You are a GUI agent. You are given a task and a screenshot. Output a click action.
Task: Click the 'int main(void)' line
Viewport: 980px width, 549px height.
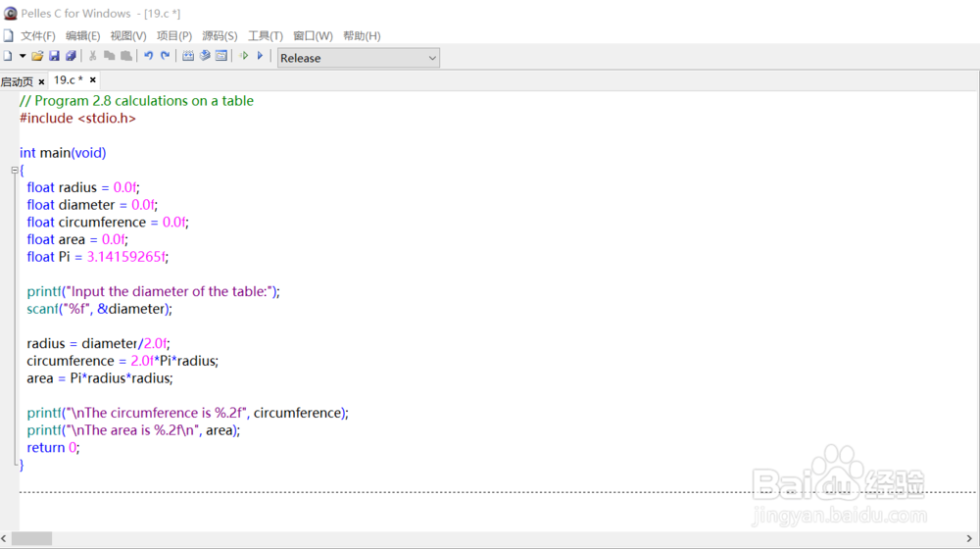tap(63, 153)
